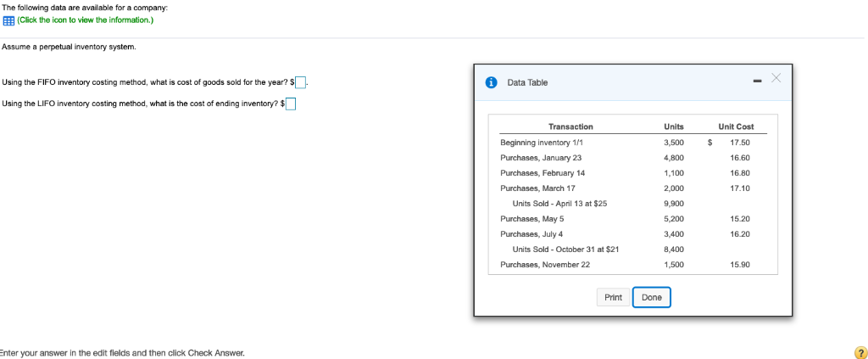868x359 pixels.
Task: Click 'Assume a perpetual inventory system.' text
Action: [68, 47]
